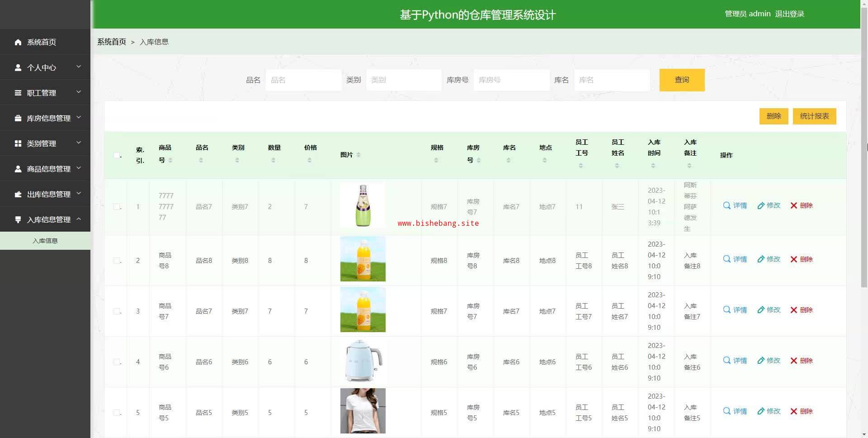Click the pencil 修改 icon in row 2
Image resolution: width=868 pixels, height=438 pixels.
[761, 259]
